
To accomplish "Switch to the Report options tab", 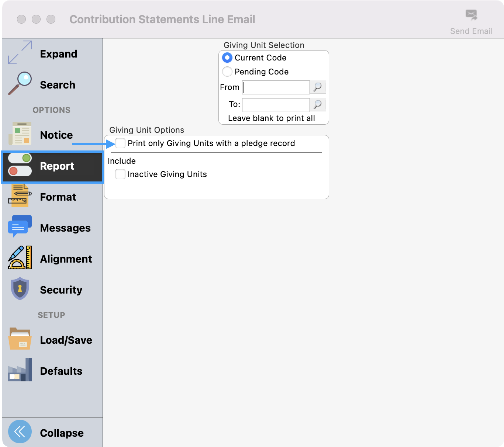I will point(52,166).
